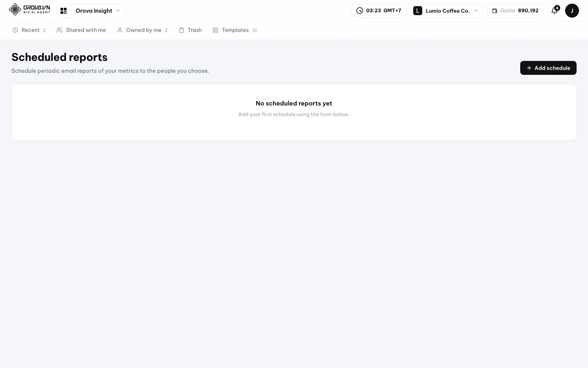
Task: Switch to the Recent tab
Action: (29, 30)
